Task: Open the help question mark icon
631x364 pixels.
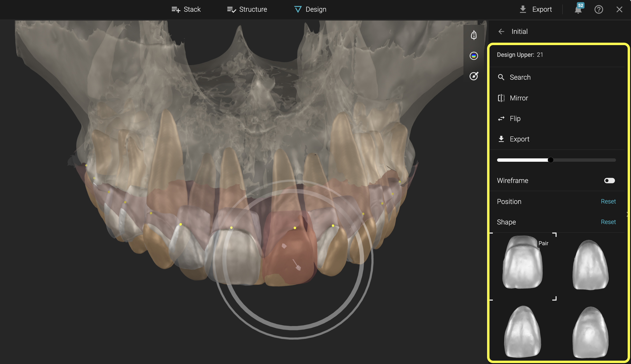Action: tap(599, 10)
